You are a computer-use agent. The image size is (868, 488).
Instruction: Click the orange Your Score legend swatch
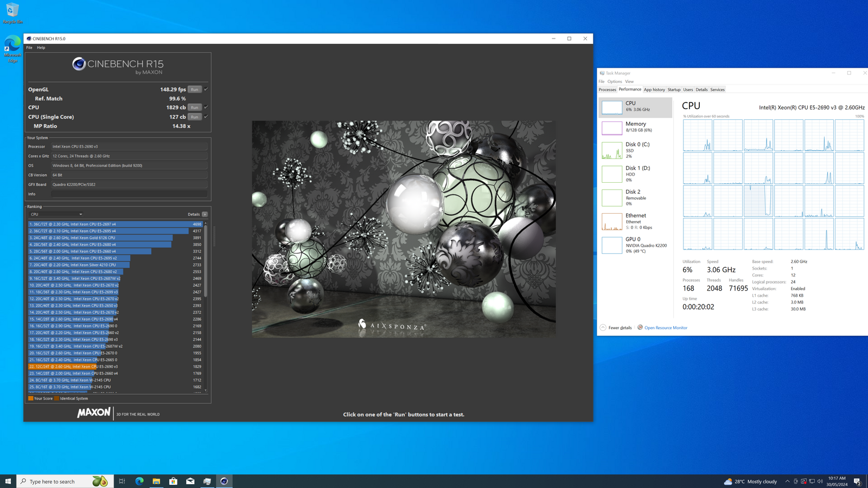31,399
